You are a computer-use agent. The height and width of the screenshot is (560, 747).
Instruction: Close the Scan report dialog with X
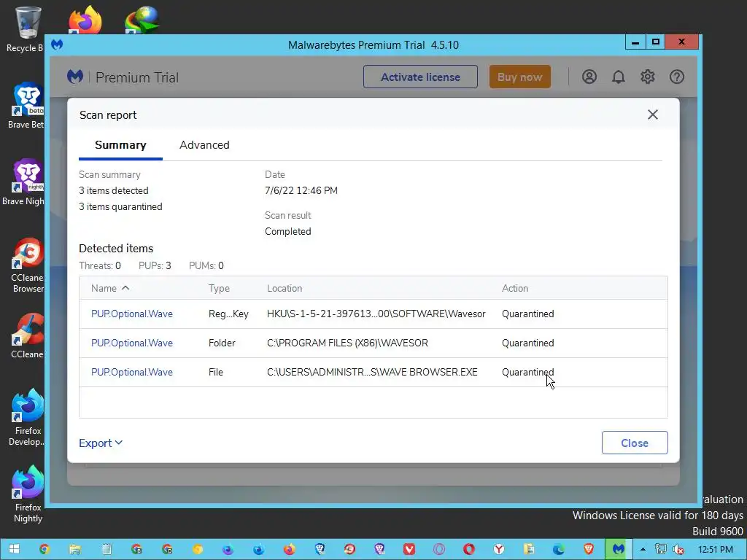[653, 114]
